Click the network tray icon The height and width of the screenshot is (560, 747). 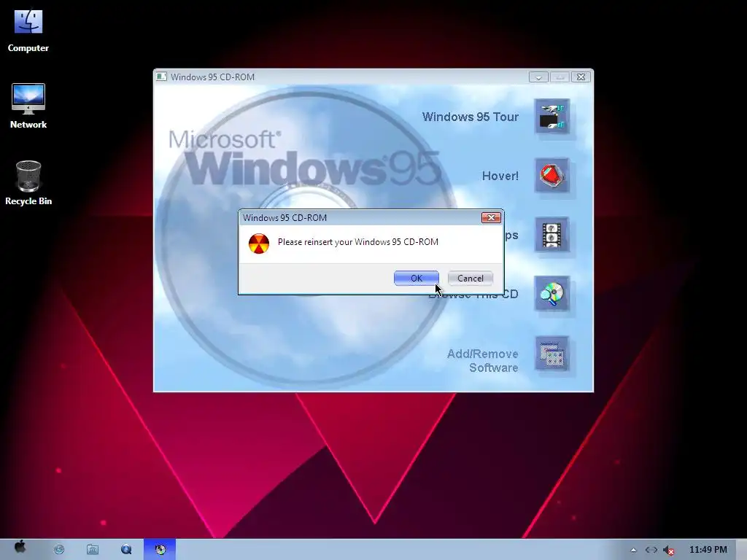651,550
